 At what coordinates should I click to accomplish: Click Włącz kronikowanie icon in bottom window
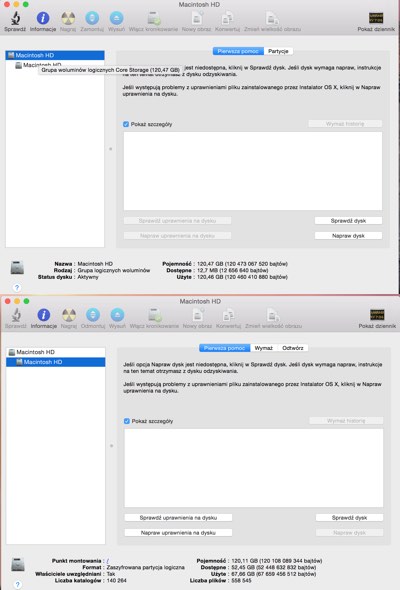point(154,315)
